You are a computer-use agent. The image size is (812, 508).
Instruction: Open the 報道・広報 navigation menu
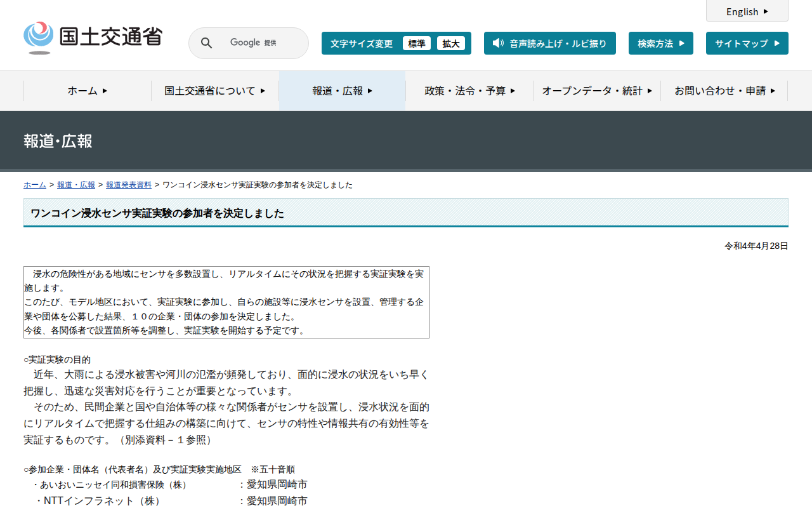343,91
